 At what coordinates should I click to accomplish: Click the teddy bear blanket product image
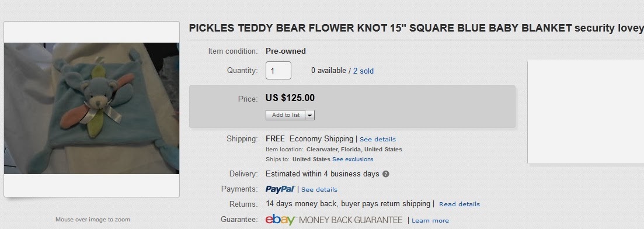pyautogui.click(x=92, y=108)
